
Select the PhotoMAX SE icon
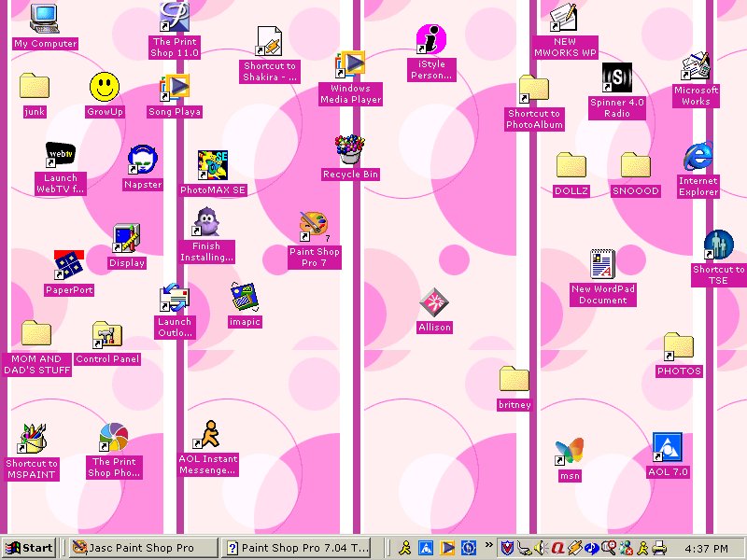(213, 165)
